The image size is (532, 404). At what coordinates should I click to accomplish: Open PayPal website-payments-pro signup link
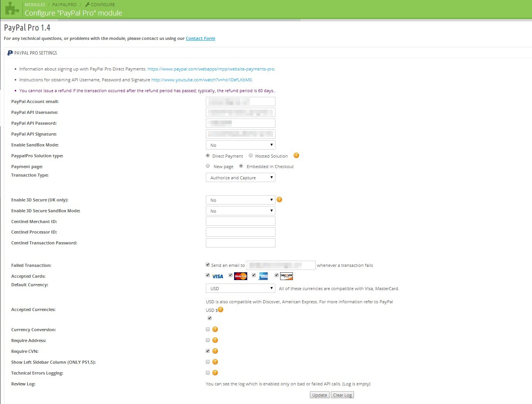(x=211, y=69)
